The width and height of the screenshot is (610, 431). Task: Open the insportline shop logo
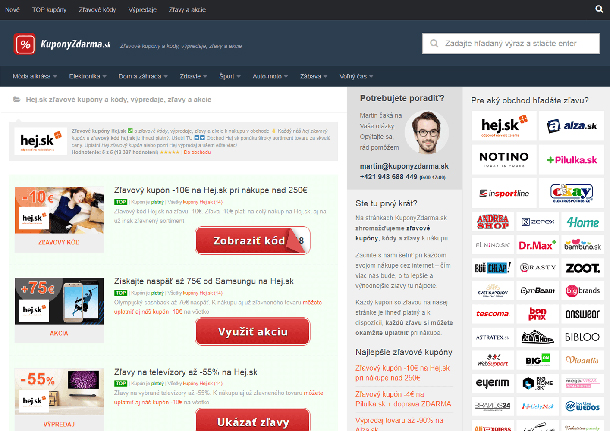[x=504, y=193]
